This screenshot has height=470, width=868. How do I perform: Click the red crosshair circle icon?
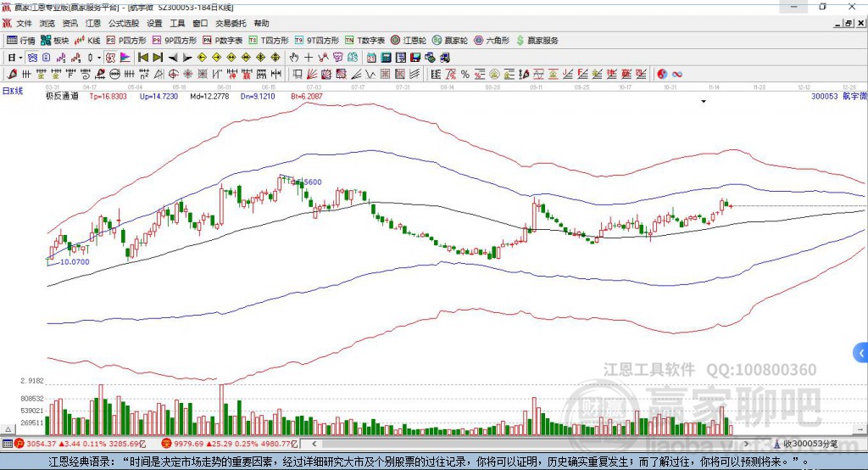click(x=173, y=75)
